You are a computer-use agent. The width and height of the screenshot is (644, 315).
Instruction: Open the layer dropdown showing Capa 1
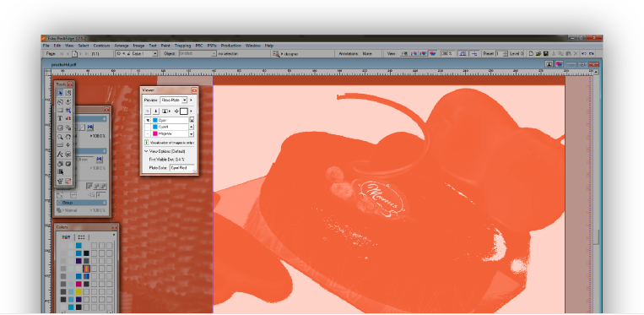point(137,54)
